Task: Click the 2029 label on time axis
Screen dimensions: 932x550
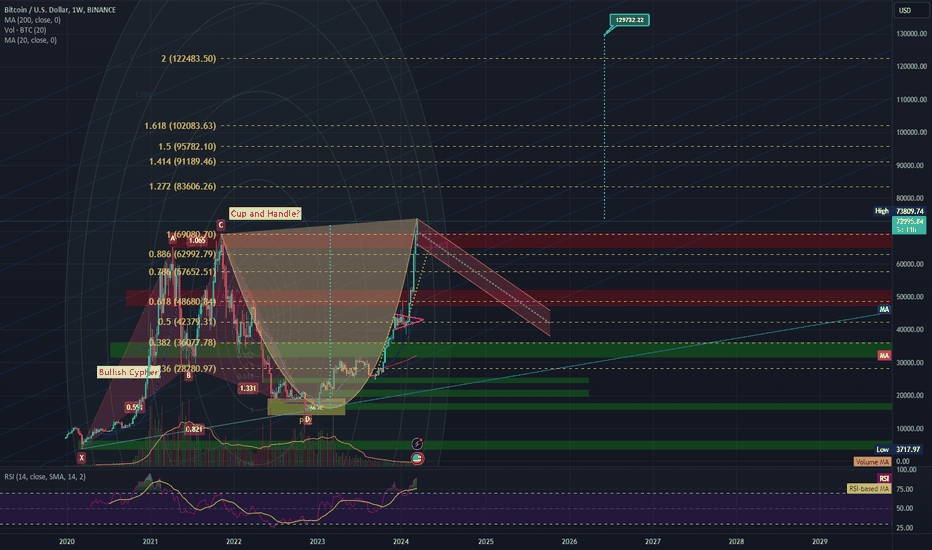Action: [x=820, y=542]
